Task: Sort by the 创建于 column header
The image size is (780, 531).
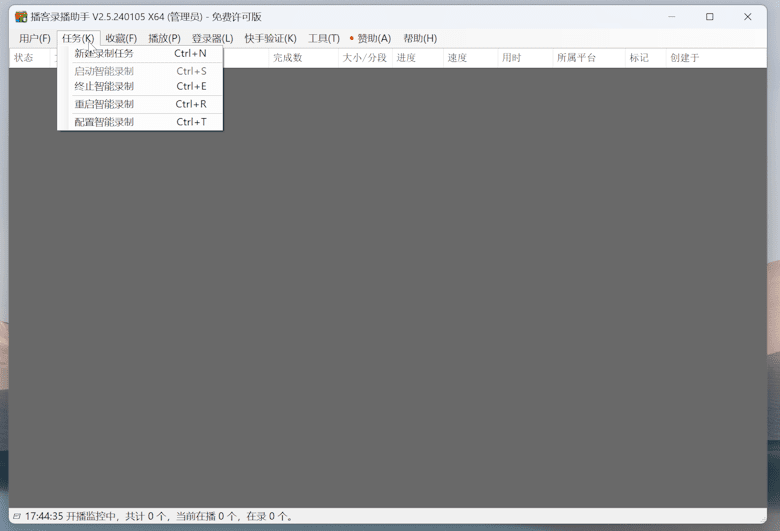Action: coord(716,58)
